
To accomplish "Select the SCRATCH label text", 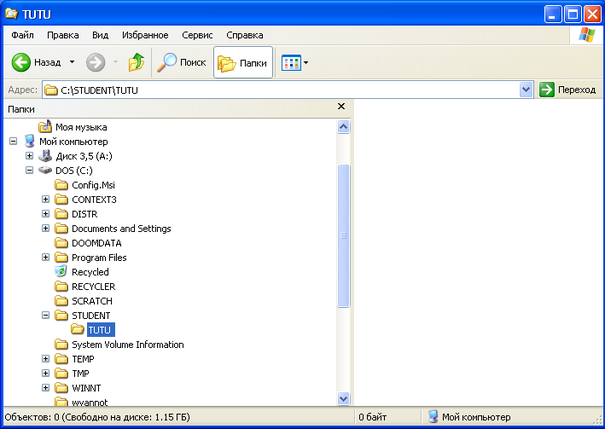I will [92, 301].
